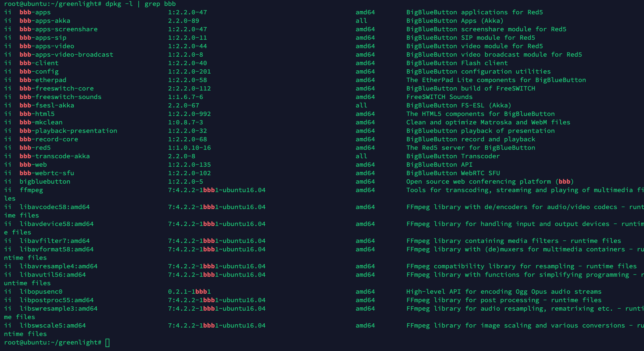Click the bbb-fsesl-akka package name
The image size is (644, 351).
[x=47, y=105]
